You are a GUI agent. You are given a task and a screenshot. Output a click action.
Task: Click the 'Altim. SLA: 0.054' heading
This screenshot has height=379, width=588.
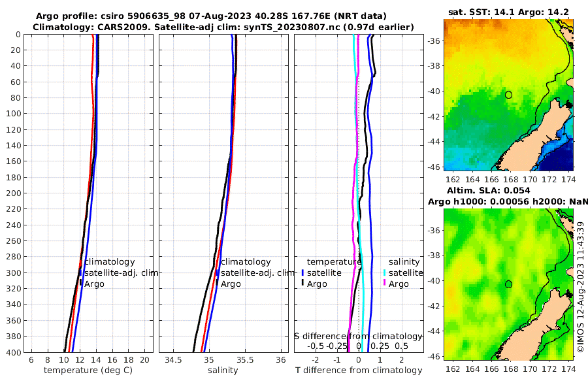pyautogui.click(x=488, y=190)
